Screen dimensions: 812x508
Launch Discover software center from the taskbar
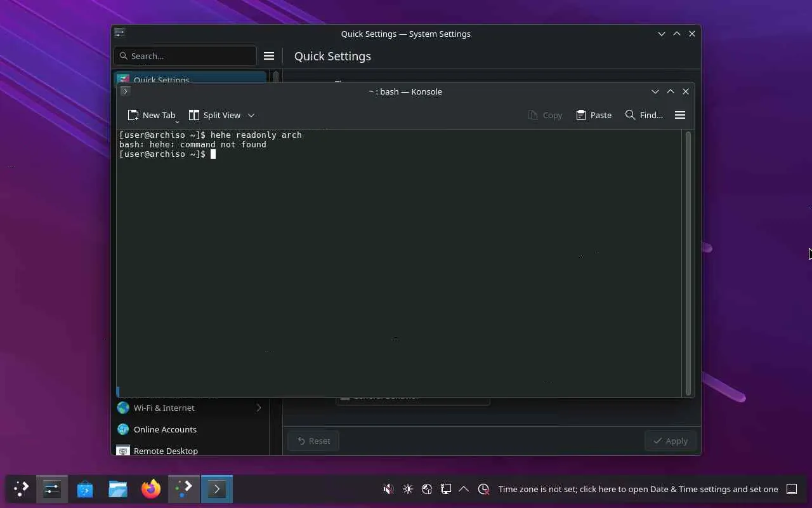click(85, 489)
